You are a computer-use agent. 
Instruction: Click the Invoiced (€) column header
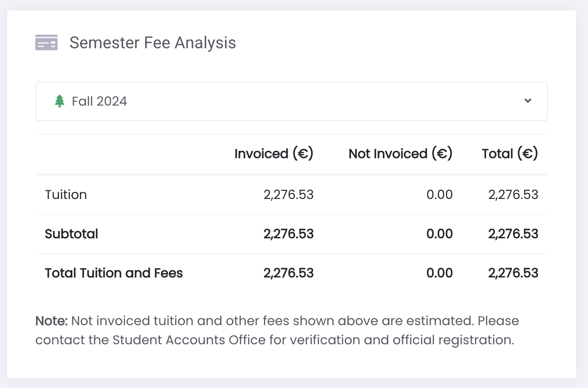pyautogui.click(x=274, y=154)
